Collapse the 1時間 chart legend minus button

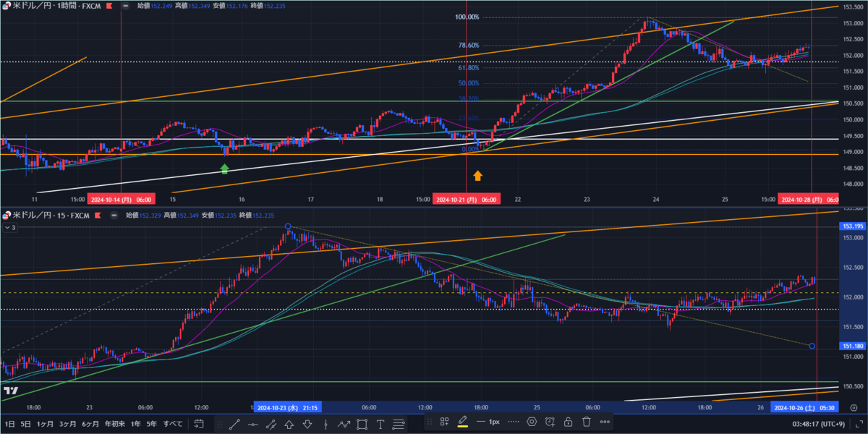[x=126, y=5]
